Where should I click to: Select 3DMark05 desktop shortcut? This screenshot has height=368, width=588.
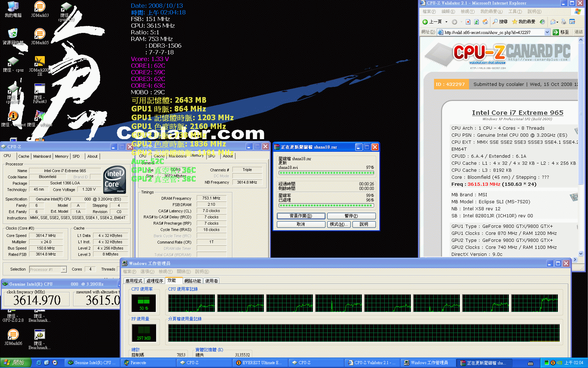coord(40,37)
